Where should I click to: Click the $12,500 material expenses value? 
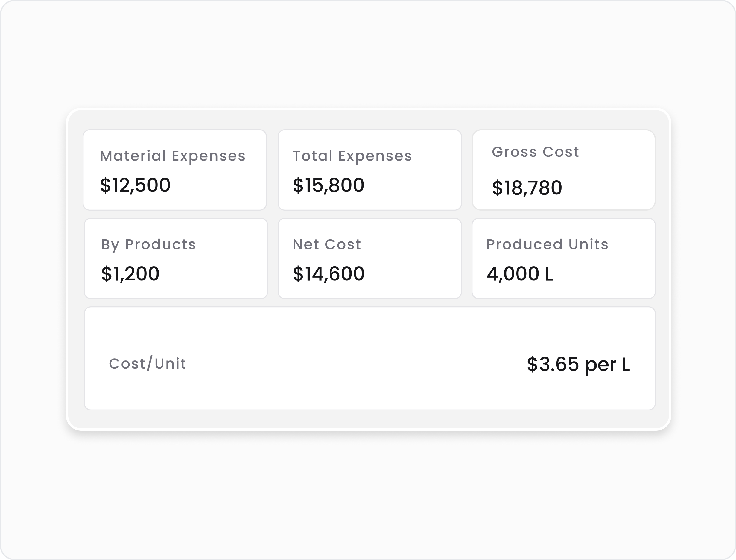tap(135, 185)
